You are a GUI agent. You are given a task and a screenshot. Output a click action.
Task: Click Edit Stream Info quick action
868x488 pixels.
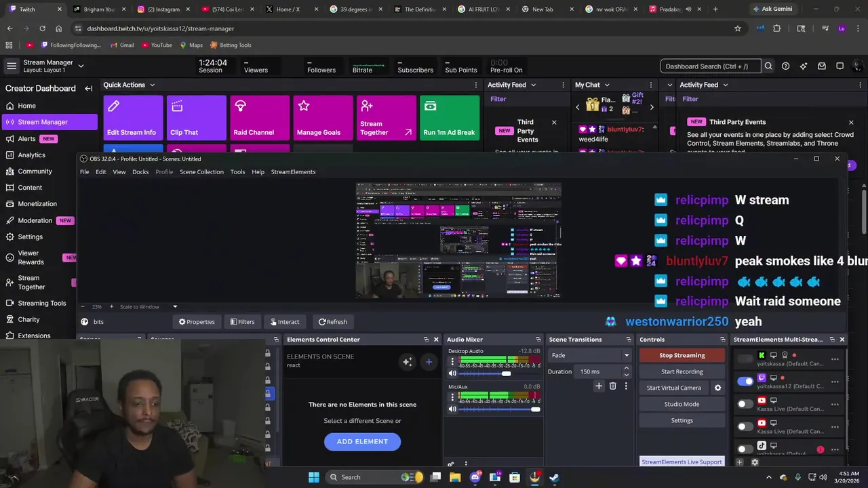(133, 118)
